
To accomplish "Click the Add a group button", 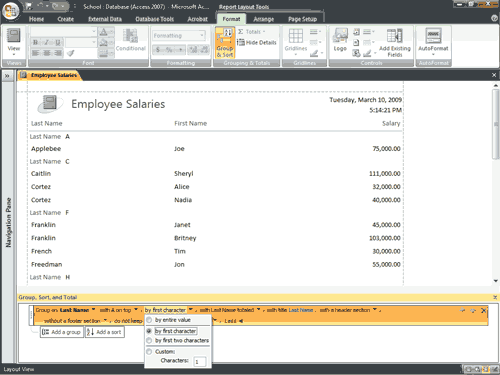I will point(62,332).
